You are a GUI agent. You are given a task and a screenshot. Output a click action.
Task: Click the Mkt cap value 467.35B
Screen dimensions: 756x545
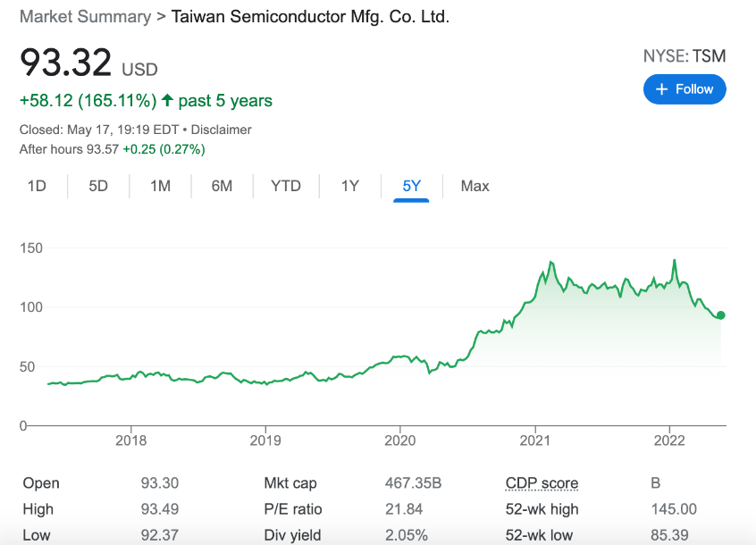click(413, 482)
